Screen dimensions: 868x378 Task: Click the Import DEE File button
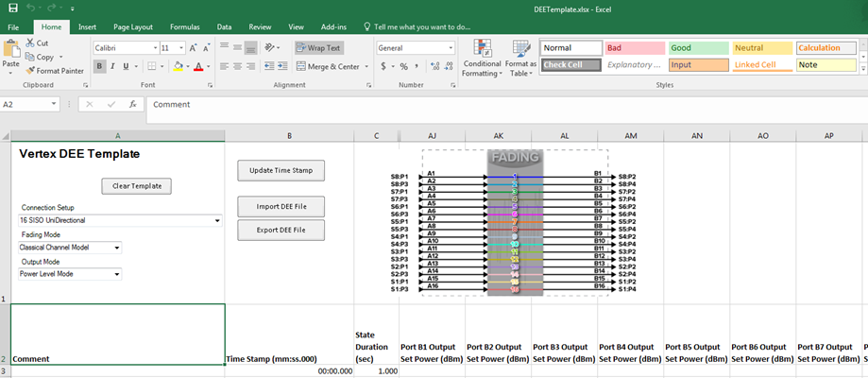coord(281,205)
